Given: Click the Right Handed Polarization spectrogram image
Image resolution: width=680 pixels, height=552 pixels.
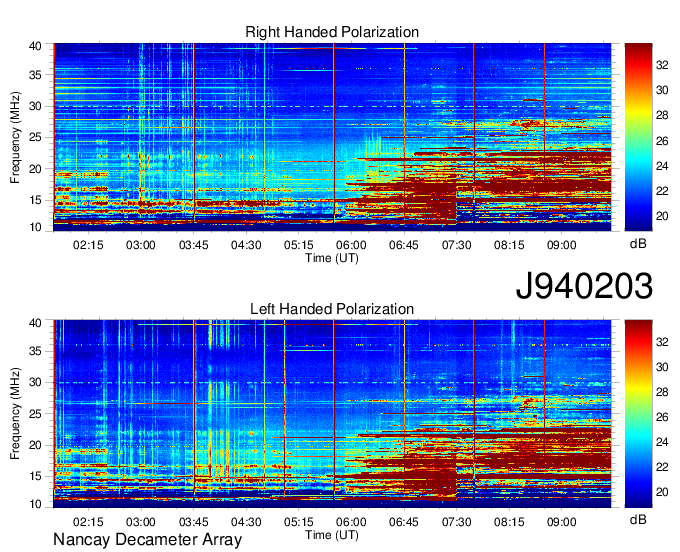Looking at the screenshot, I should click(x=332, y=137).
